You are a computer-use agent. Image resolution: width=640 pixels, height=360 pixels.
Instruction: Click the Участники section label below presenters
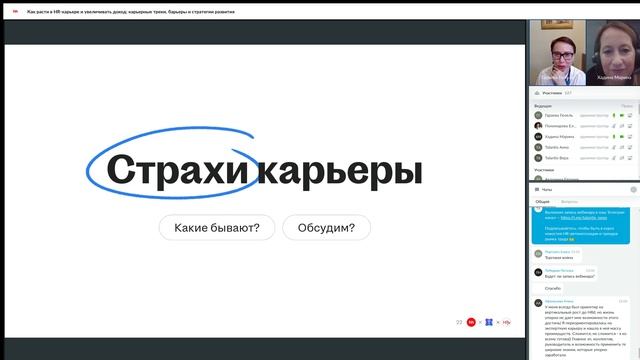click(544, 170)
